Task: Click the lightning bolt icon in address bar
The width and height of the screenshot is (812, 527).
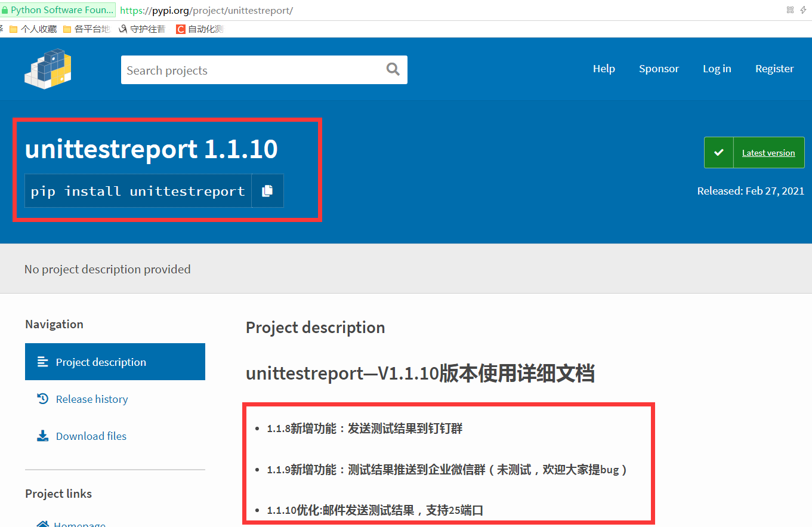Action: coord(803,10)
